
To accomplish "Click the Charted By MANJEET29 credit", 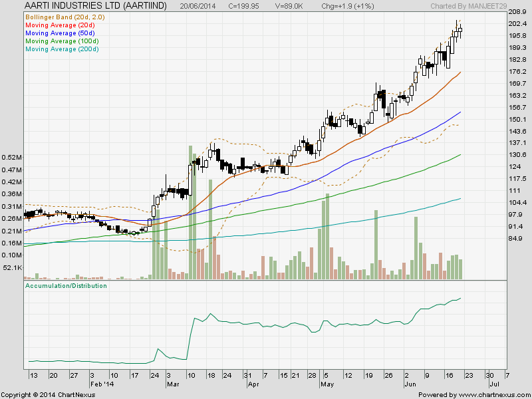I will coord(469,6).
